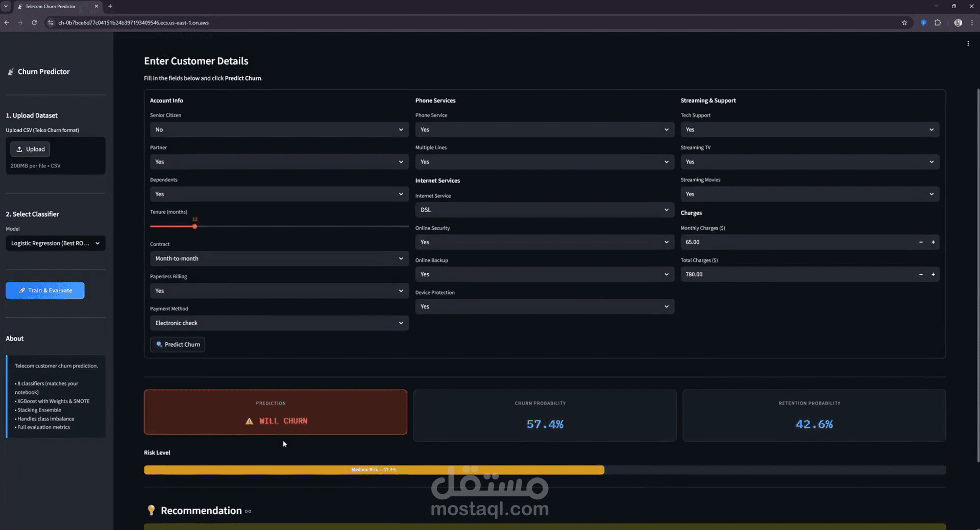Click the browser address bar URL
The height and width of the screenshot is (530, 980).
point(133,22)
